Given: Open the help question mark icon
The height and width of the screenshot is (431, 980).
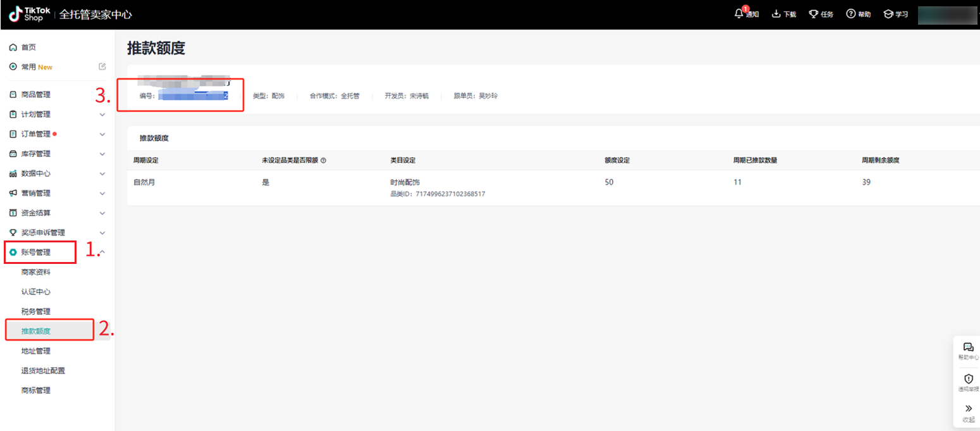Looking at the screenshot, I should pyautogui.click(x=851, y=14).
